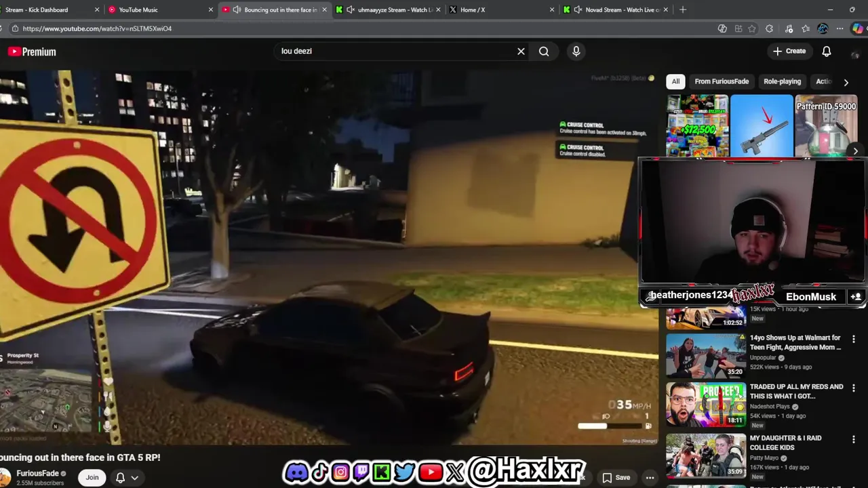Open options for 'MY DAUGHTER & I RAID'
Screen dimensions: 868x488
pos(854,440)
